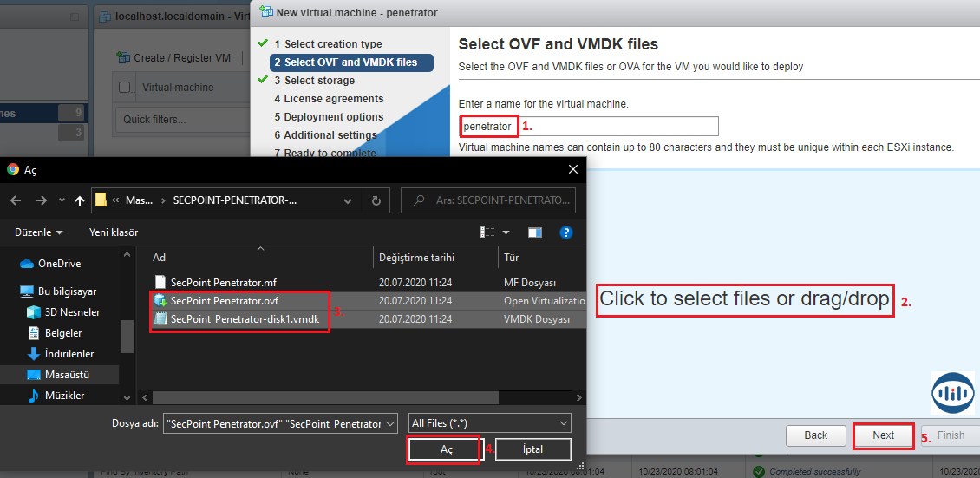Open the view options dropdown arrow

pyautogui.click(x=506, y=232)
